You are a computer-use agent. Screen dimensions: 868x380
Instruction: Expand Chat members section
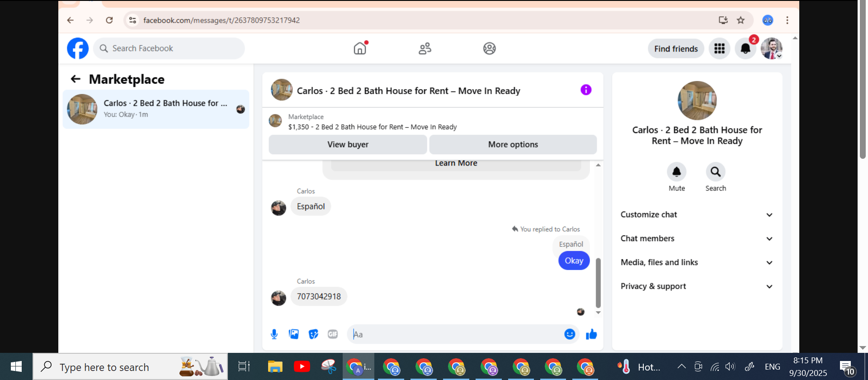pyautogui.click(x=697, y=239)
